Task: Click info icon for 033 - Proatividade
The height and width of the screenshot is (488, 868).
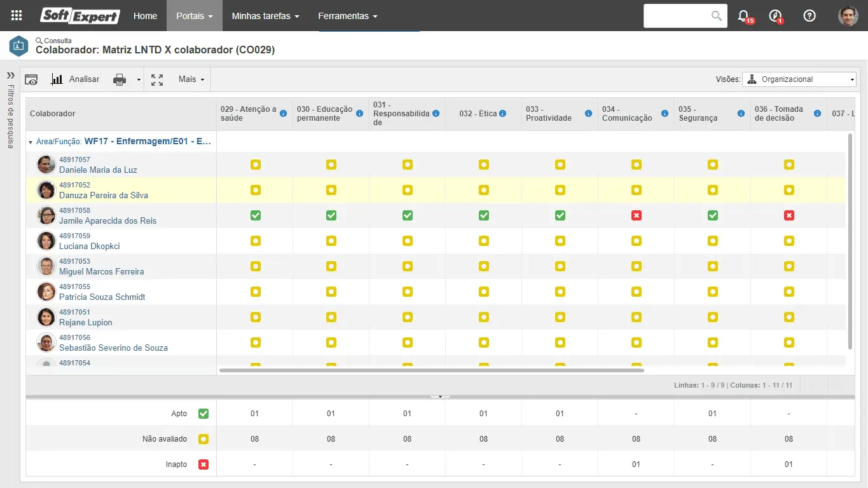Action: coord(589,114)
